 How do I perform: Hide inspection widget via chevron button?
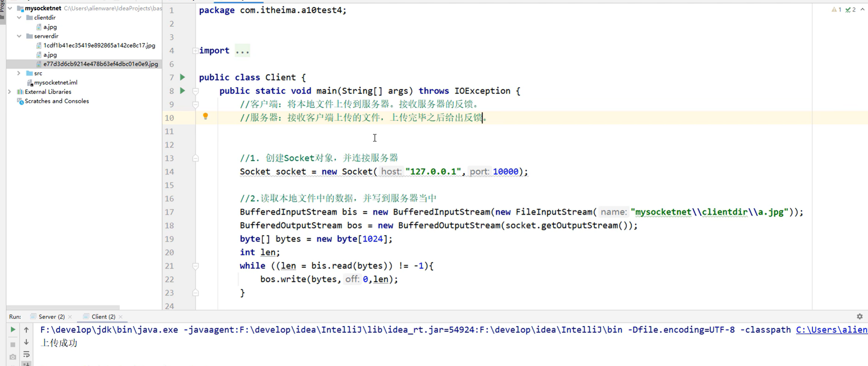863,9
